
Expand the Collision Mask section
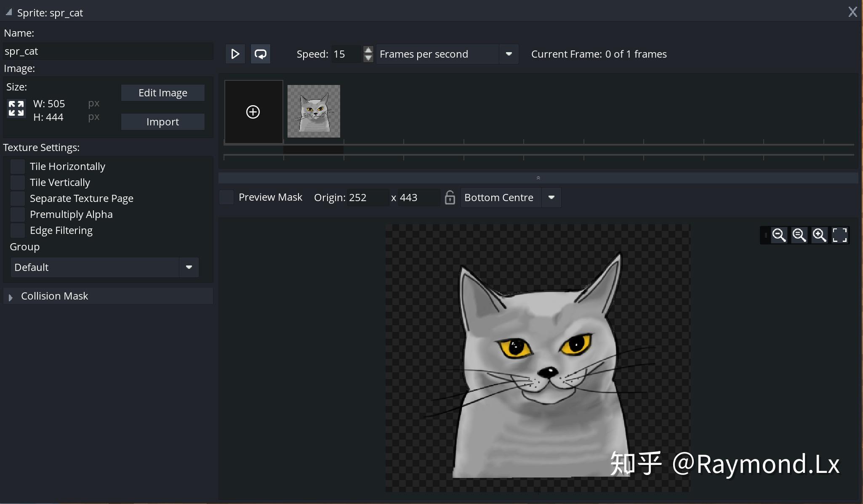pyautogui.click(x=11, y=296)
